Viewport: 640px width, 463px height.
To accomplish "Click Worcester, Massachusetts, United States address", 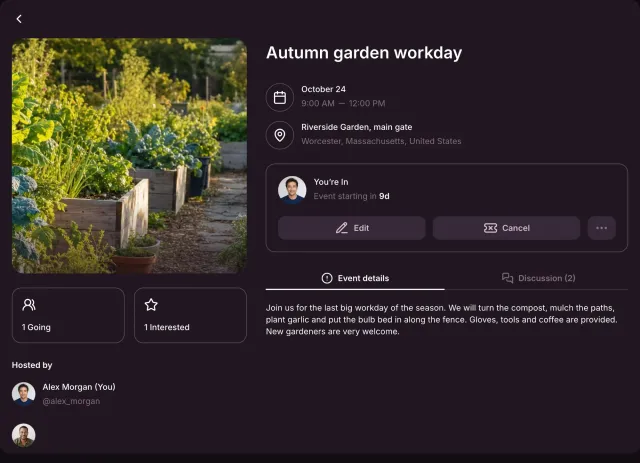I will (381, 141).
